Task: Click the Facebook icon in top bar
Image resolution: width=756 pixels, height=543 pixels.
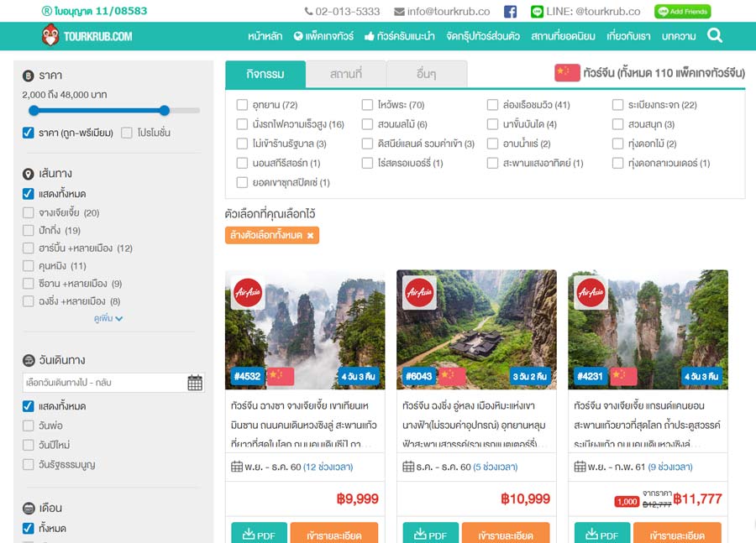Action: [x=510, y=12]
